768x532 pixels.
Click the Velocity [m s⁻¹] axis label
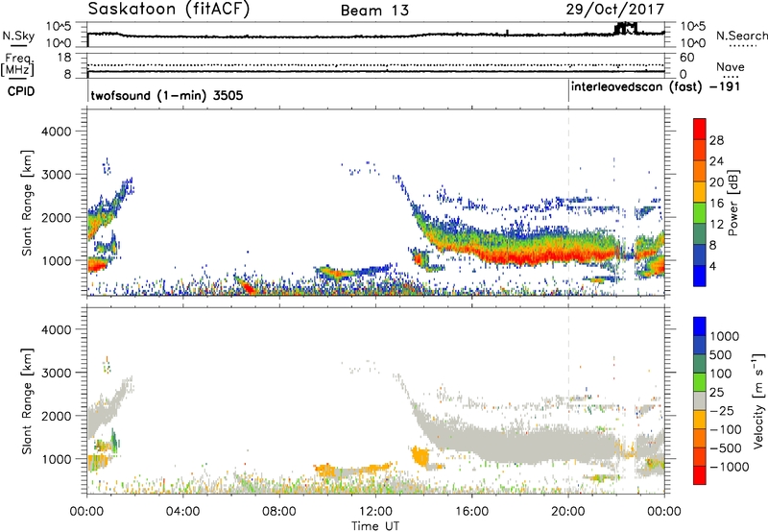(x=758, y=400)
